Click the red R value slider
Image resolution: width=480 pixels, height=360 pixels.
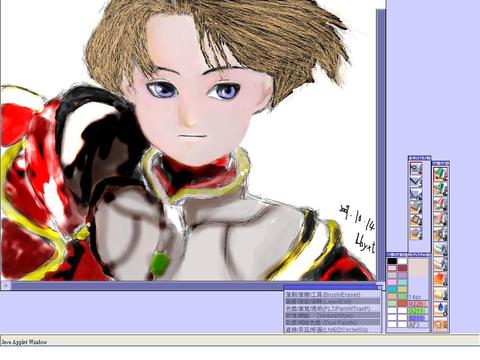[x=418, y=304]
